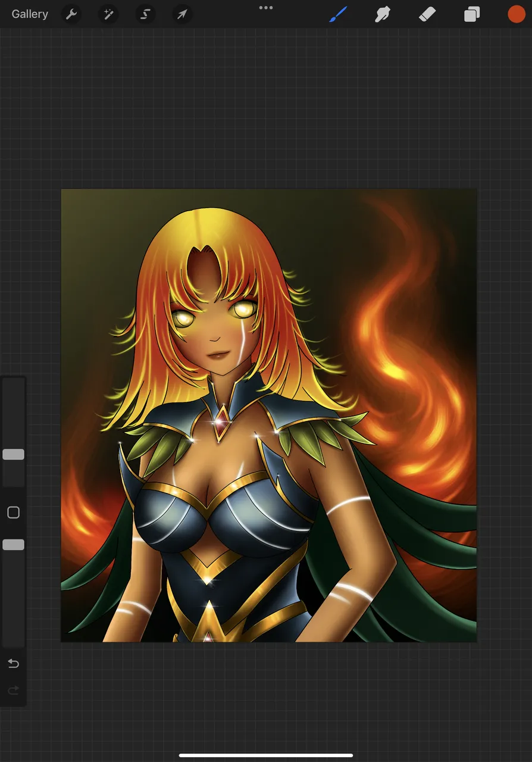Tap the artwork canvas
Screen dimensions: 532x762
pyautogui.click(x=269, y=416)
